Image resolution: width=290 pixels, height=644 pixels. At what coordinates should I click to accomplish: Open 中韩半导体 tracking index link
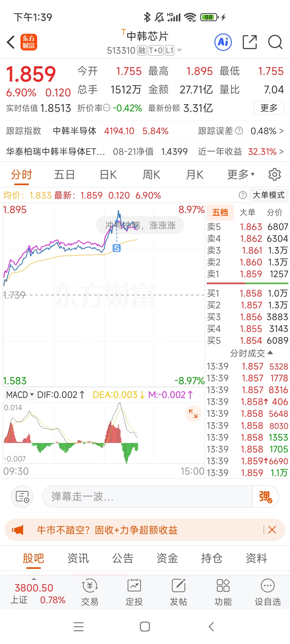coord(75,131)
